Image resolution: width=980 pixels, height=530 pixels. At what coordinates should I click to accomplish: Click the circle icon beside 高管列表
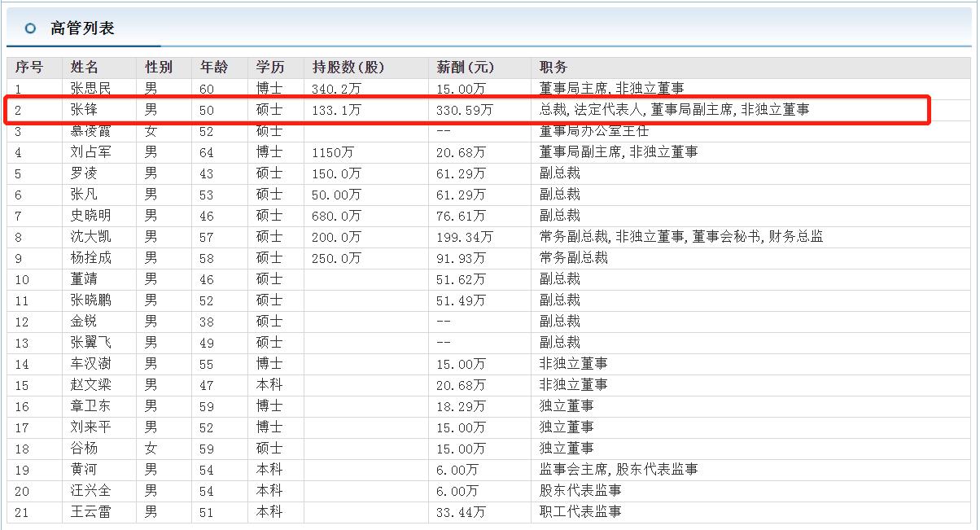(x=30, y=28)
